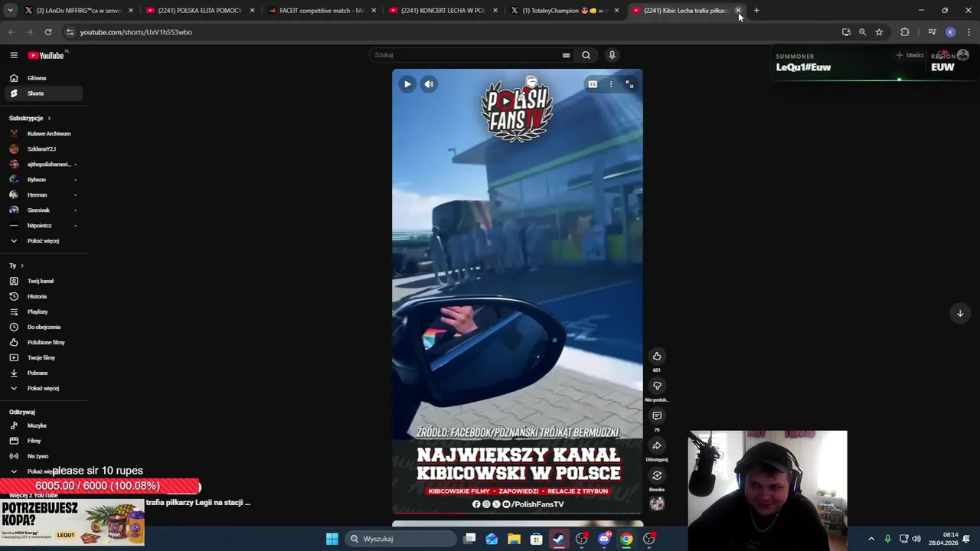
Task: Open Muzyka in Odkrywaj
Action: pos(42,425)
